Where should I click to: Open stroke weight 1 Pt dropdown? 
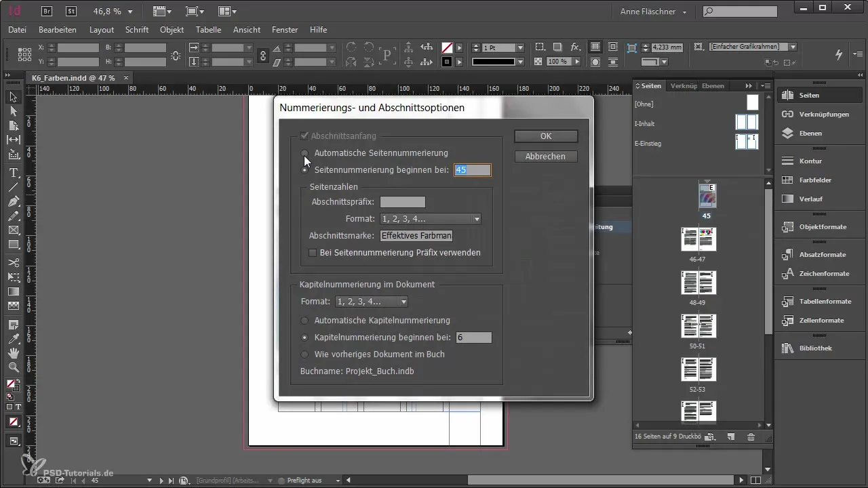coord(521,48)
